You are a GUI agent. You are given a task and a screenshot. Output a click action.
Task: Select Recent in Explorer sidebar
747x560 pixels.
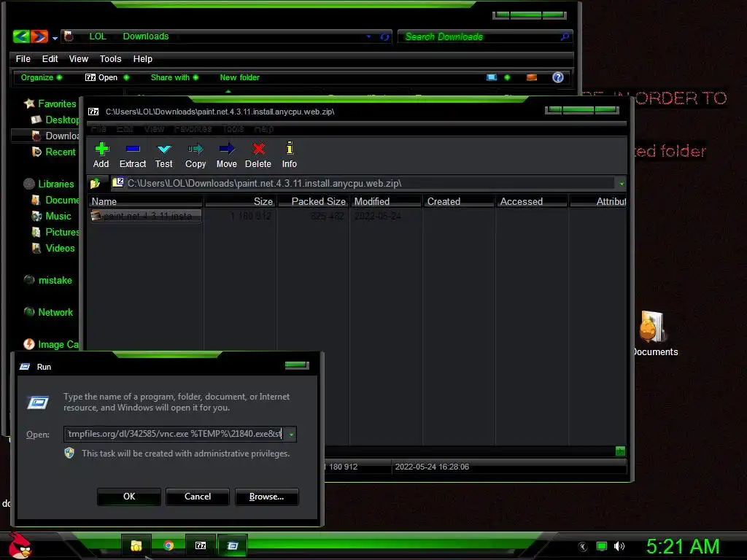[x=53, y=152]
